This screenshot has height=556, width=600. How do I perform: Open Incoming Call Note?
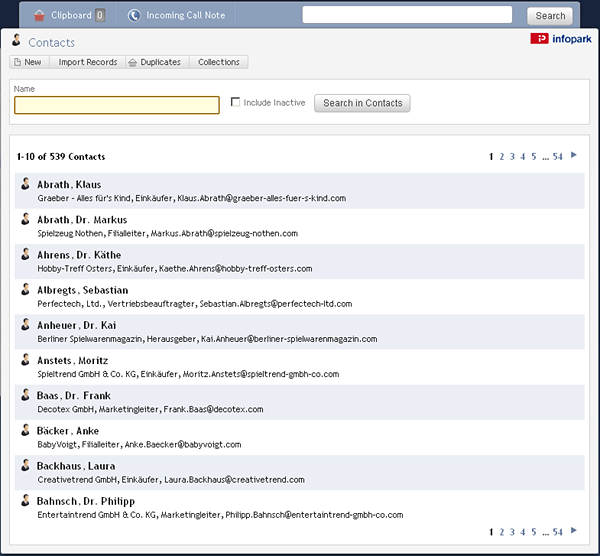pyautogui.click(x=176, y=15)
